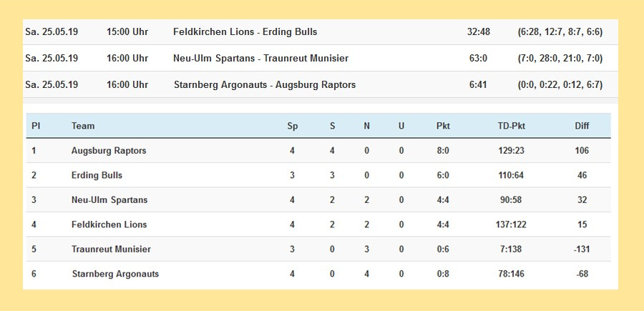
Task: Select Erding Bulls in the standings table
Action: coord(97,175)
